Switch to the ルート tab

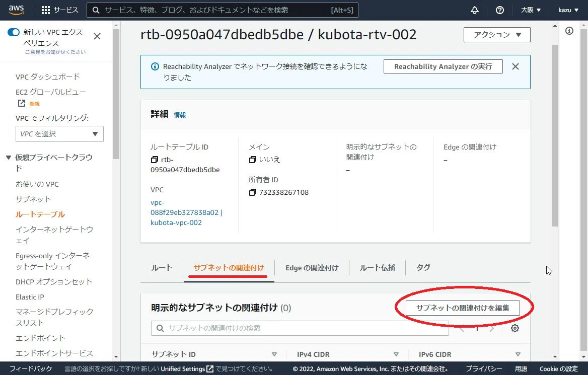[x=162, y=268]
